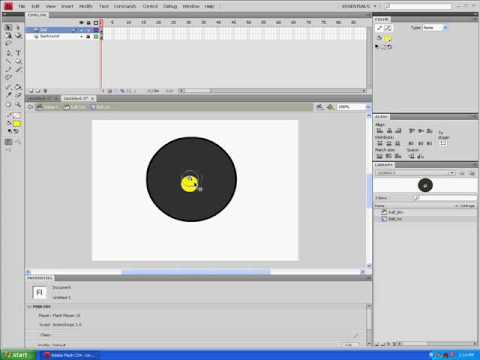Image resolution: width=480 pixels, height=360 pixels.
Task: Toggle the lock on the Background layer
Action: click(88, 36)
